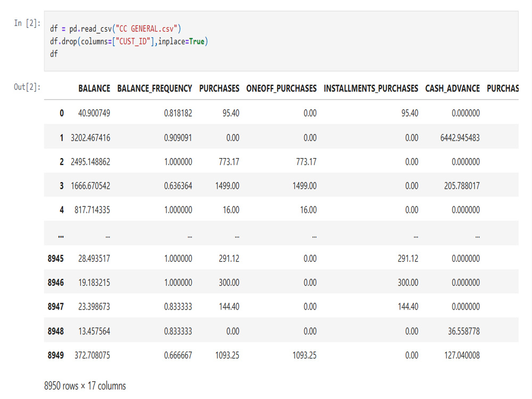Click the installments value 291.12 in row 8945
532x399 pixels.
pyautogui.click(x=408, y=259)
